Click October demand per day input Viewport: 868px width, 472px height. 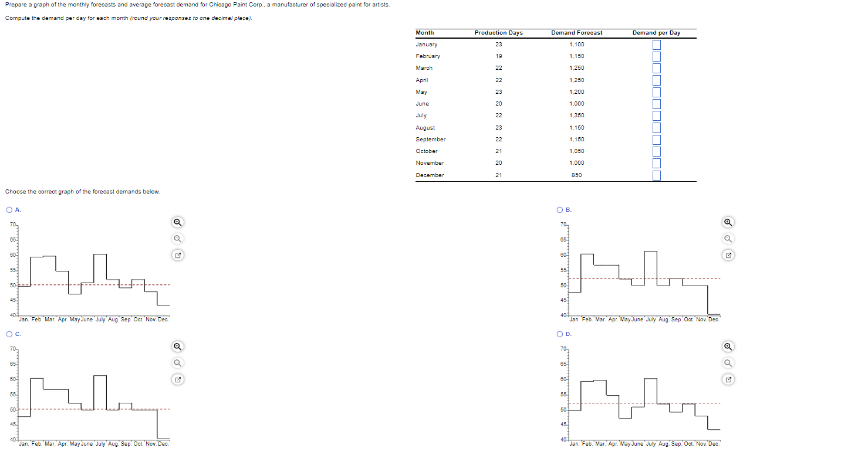coord(656,151)
